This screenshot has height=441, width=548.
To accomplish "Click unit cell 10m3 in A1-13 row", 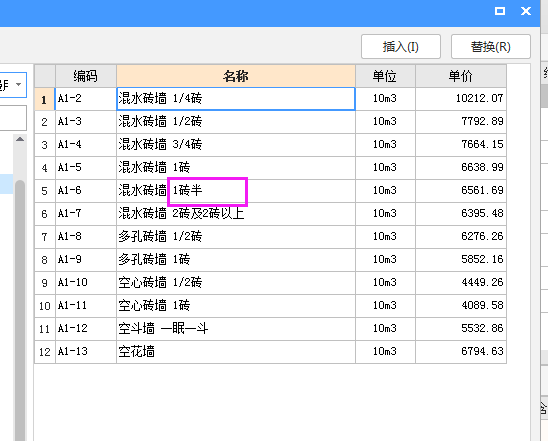I will [385, 352].
